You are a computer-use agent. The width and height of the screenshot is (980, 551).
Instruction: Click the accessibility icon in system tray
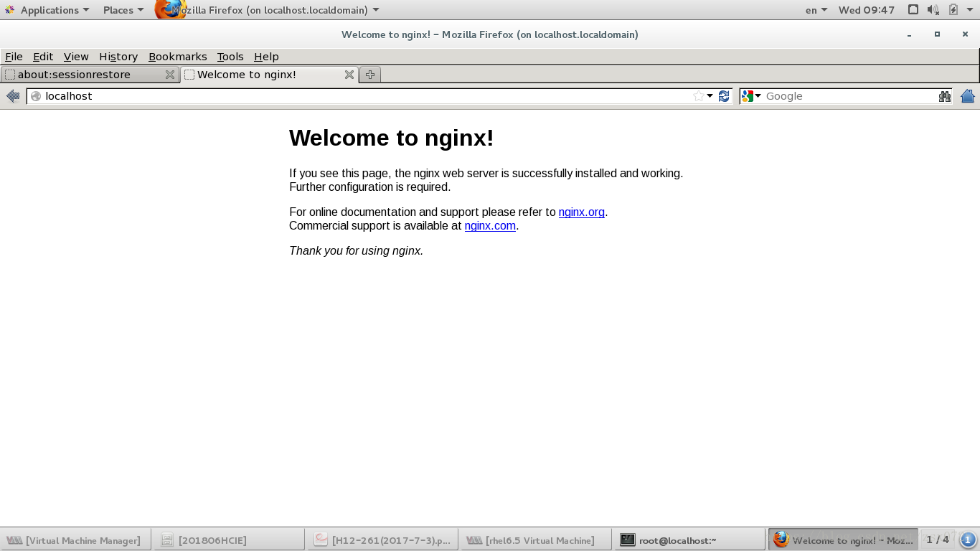913,10
